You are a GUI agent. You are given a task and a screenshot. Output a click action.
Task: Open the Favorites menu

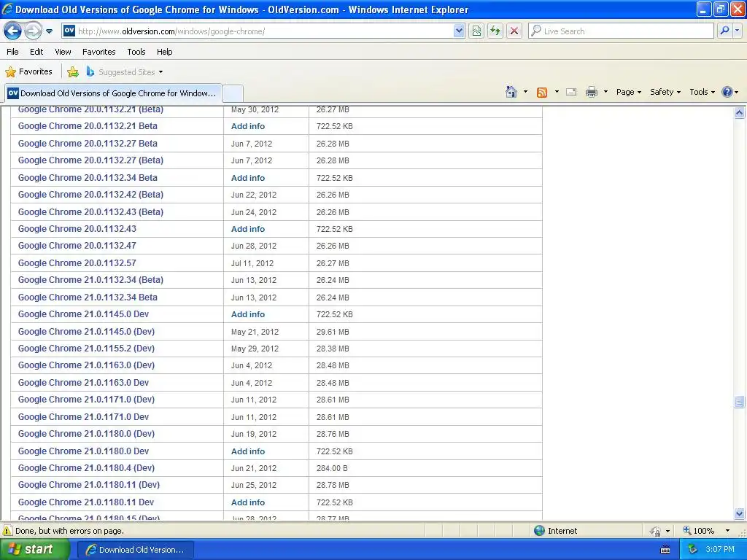(x=98, y=52)
